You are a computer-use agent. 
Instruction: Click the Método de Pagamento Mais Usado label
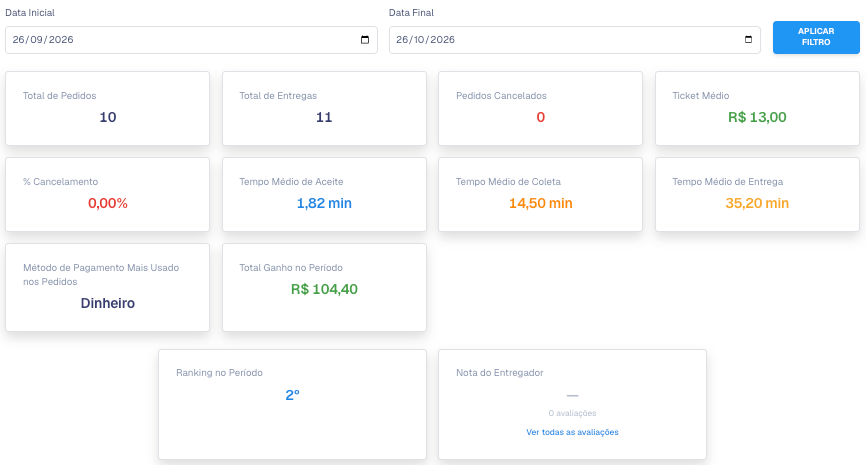point(101,274)
